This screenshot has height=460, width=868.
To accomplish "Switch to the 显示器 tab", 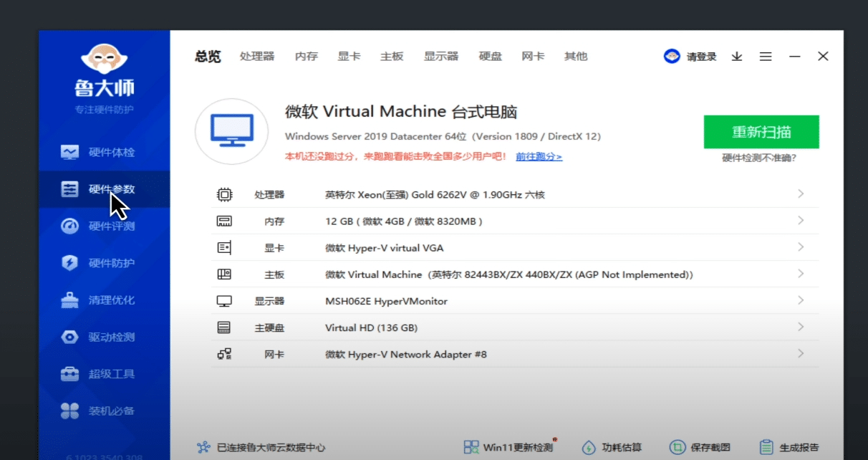I will tap(441, 57).
